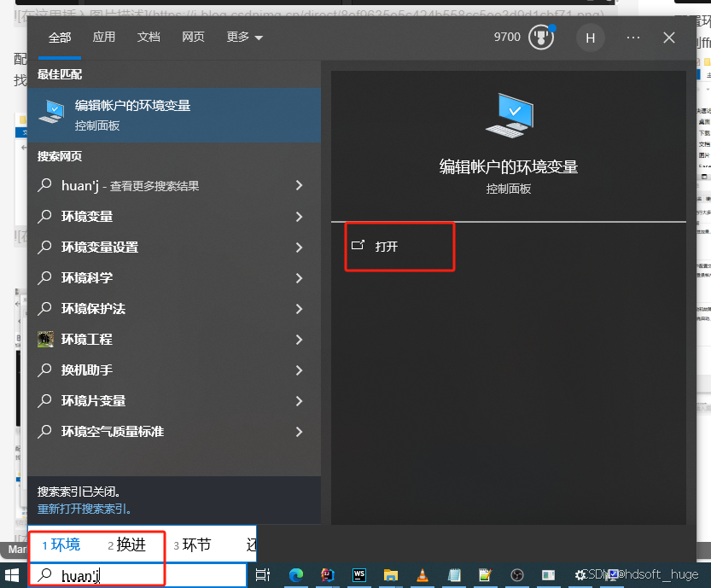The image size is (711, 588).
Task: Expand arrow next to 环境保护法
Action: click(x=299, y=309)
